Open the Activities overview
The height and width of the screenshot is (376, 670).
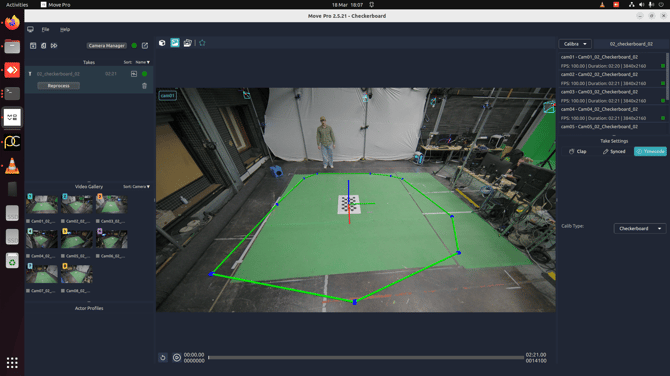click(x=17, y=5)
